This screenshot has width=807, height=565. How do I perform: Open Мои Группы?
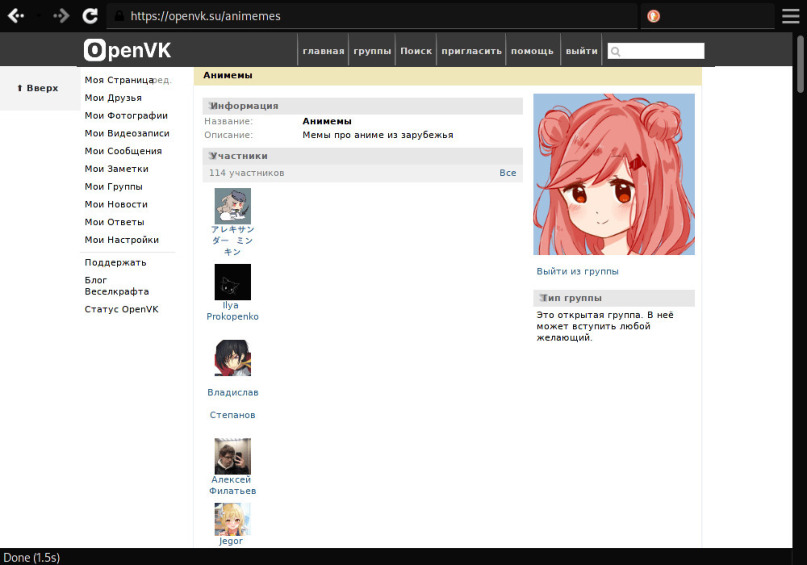click(114, 186)
